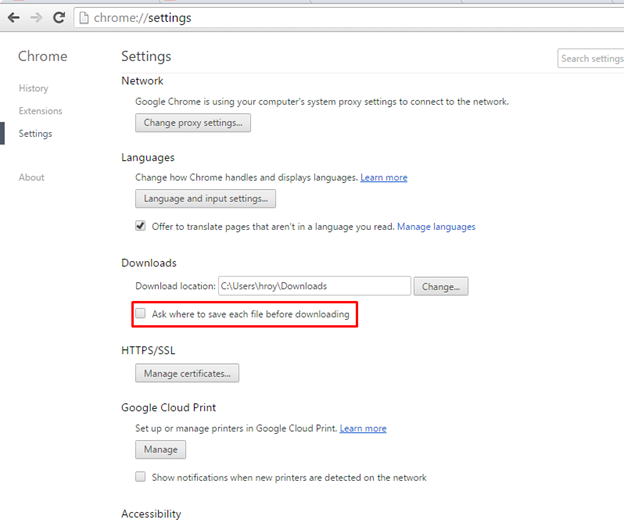
Task: Open History from the sidebar
Action: coord(33,89)
